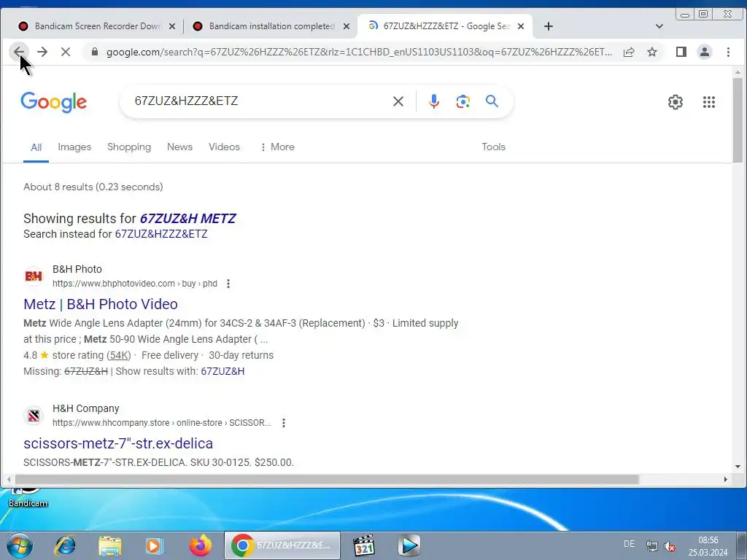Open the blue play-arrow taskbar app
The image size is (747, 560).
pyautogui.click(x=409, y=545)
